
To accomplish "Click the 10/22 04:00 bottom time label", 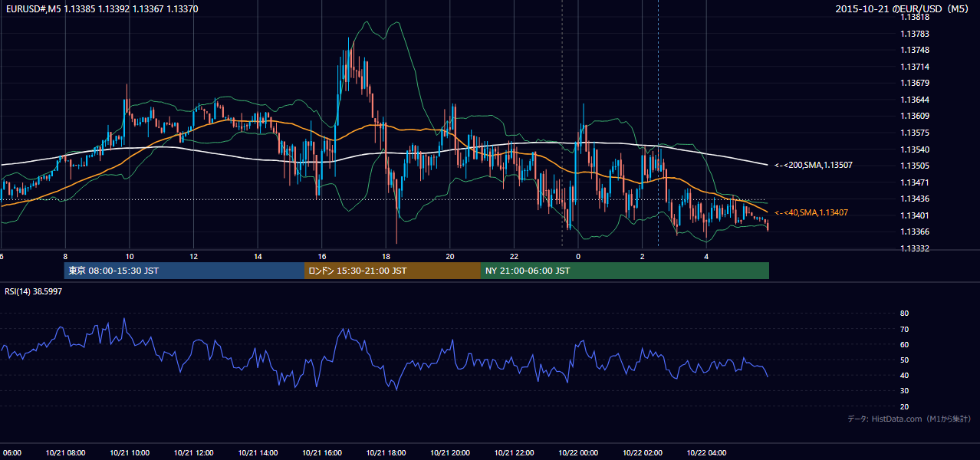I will 706,452.
